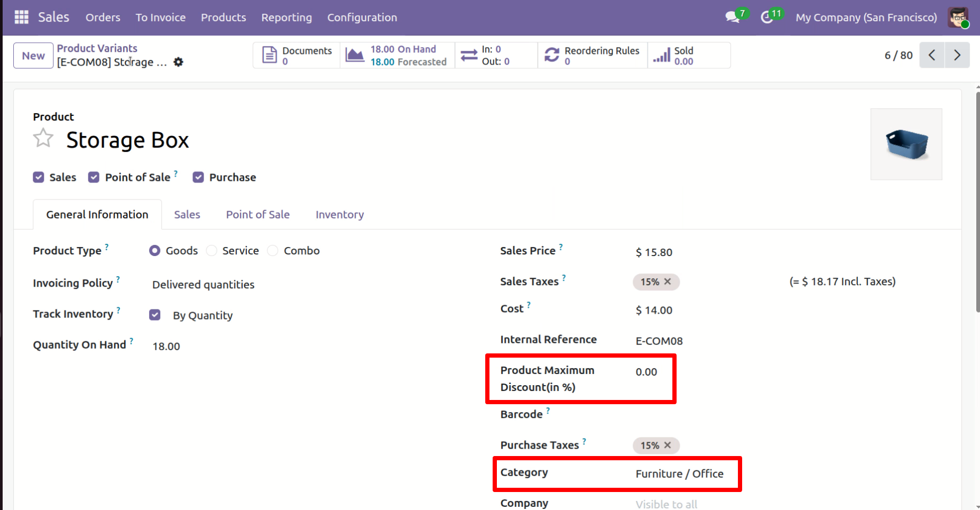Viewport: 980px width, 510px height.
Task: Open the messages chat bubble icon
Action: coord(732,17)
